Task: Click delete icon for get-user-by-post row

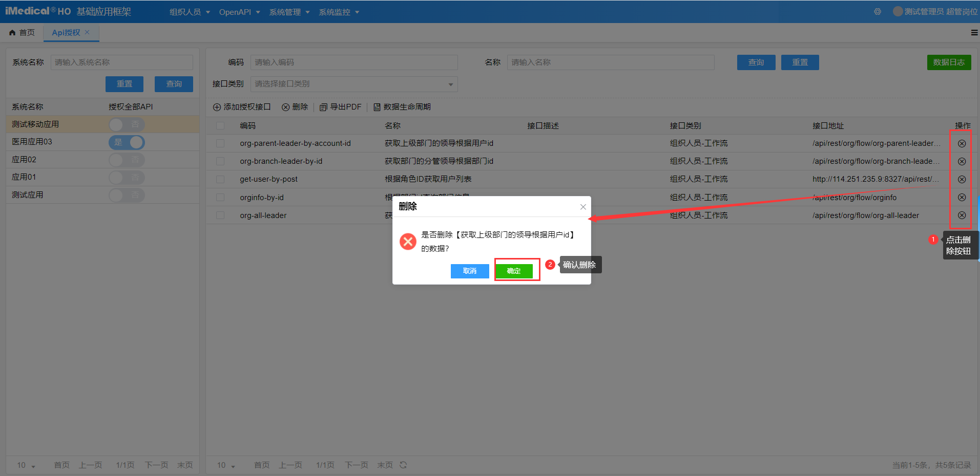Action: coord(962,180)
